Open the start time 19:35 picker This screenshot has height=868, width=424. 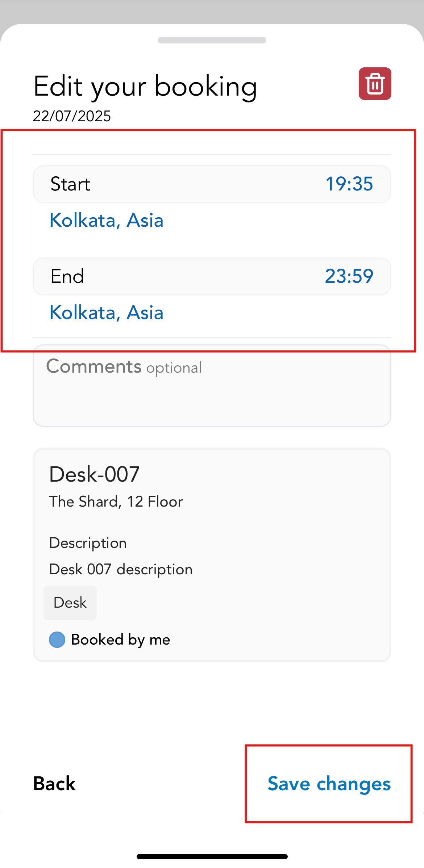click(349, 184)
